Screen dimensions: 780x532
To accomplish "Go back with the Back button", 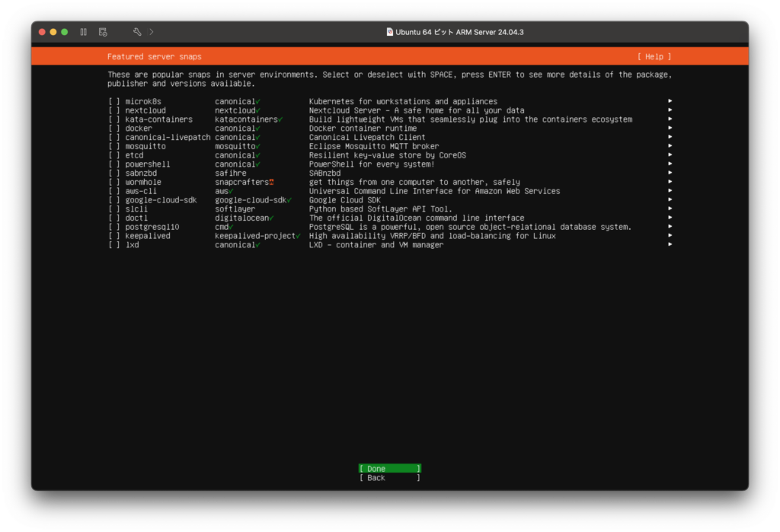I will [389, 478].
